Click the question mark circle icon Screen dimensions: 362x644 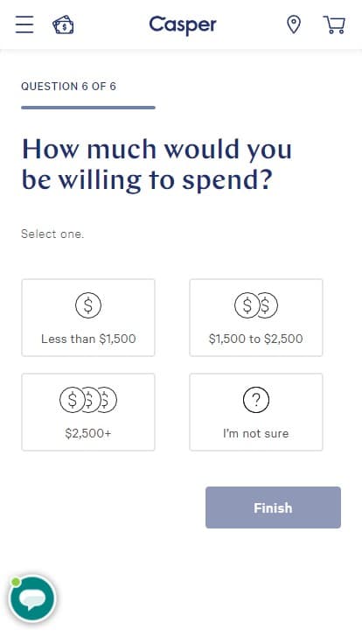[256, 400]
